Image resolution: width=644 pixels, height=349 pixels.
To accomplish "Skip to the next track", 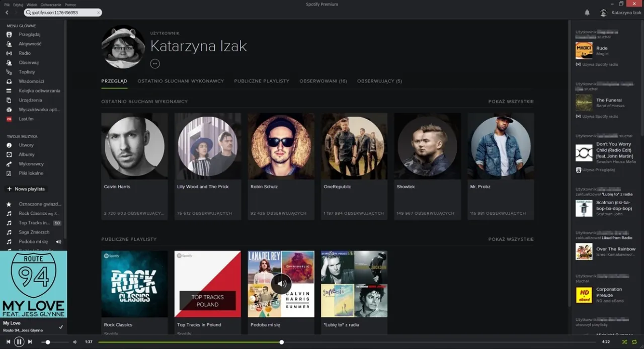I will click(30, 342).
